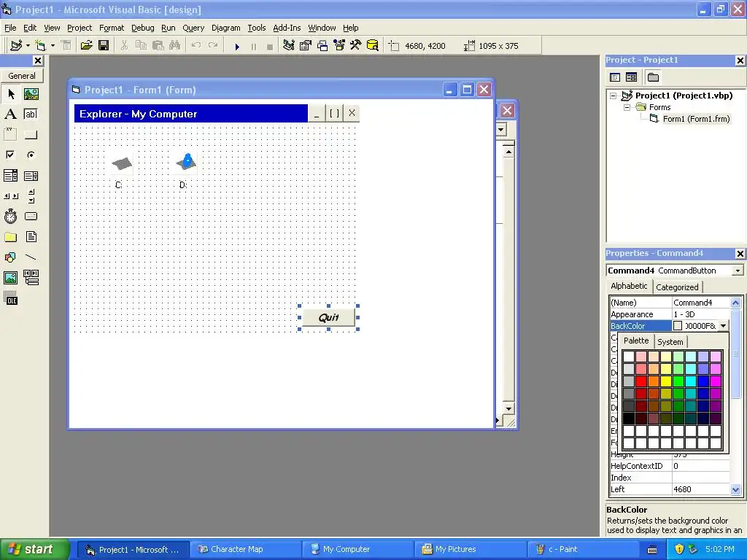Open the Add-Ins menu

click(287, 28)
